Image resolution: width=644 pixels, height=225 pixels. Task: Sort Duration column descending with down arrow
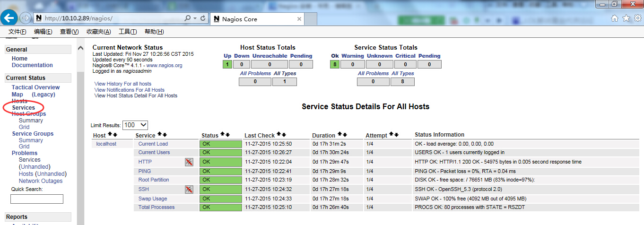point(344,135)
